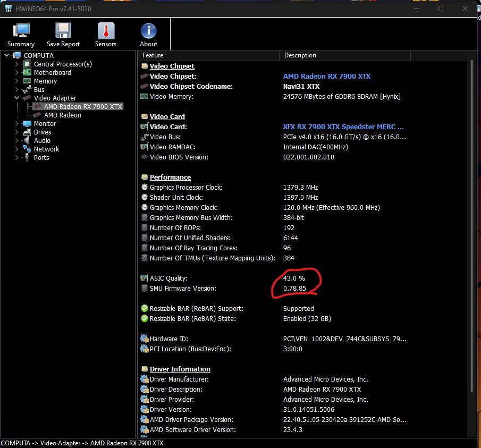Select the ASIC Quality 43.0 % value

(x=294, y=278)
